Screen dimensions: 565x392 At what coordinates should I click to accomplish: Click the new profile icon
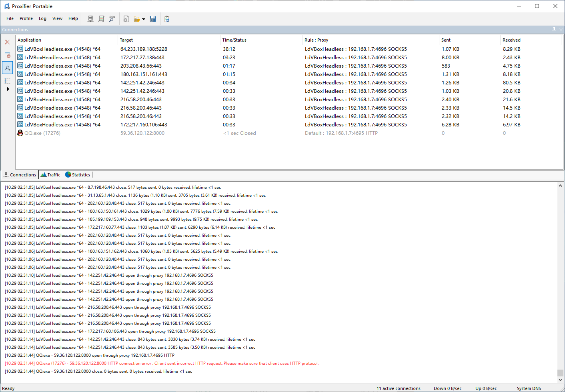click(126, 19)
